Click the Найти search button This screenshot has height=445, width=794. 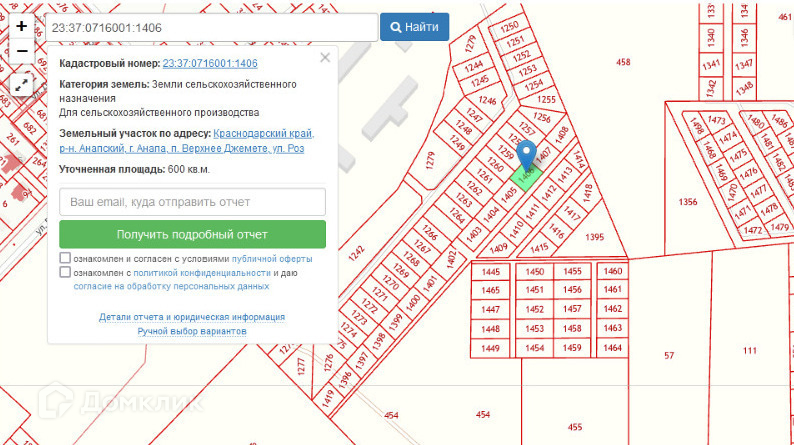(x=414, y=27)
